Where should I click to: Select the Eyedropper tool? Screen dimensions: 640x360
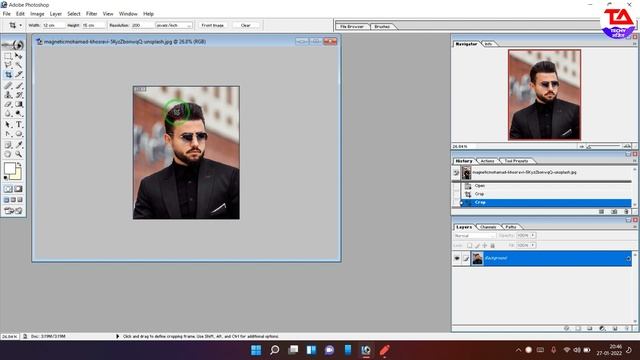tap(18, 145)
